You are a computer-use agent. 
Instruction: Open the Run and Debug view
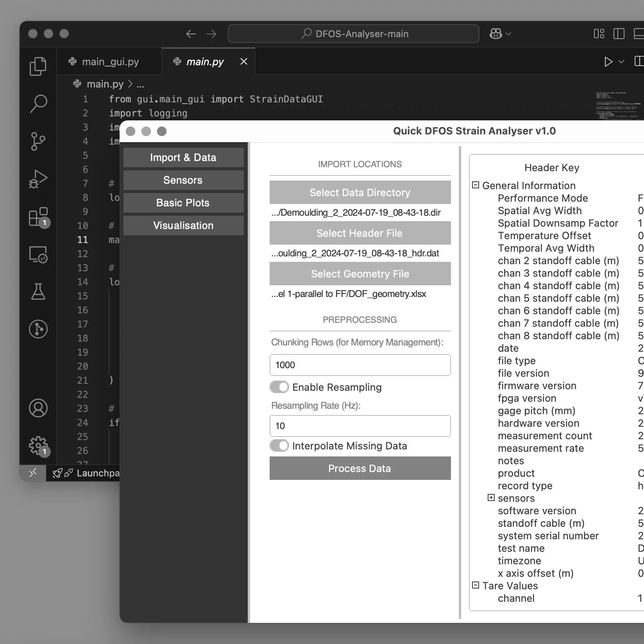pos(38,179)
